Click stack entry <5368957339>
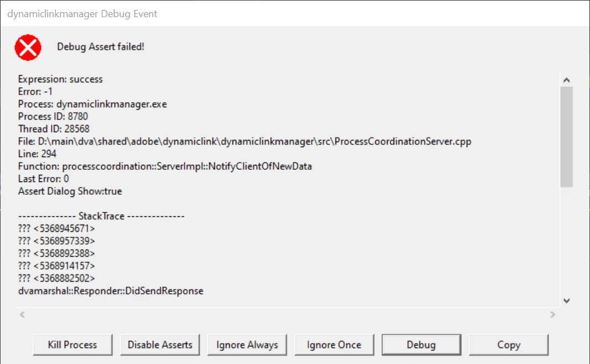Image resolution: width=590 pixels, height=364 pixels. (56, 241)
